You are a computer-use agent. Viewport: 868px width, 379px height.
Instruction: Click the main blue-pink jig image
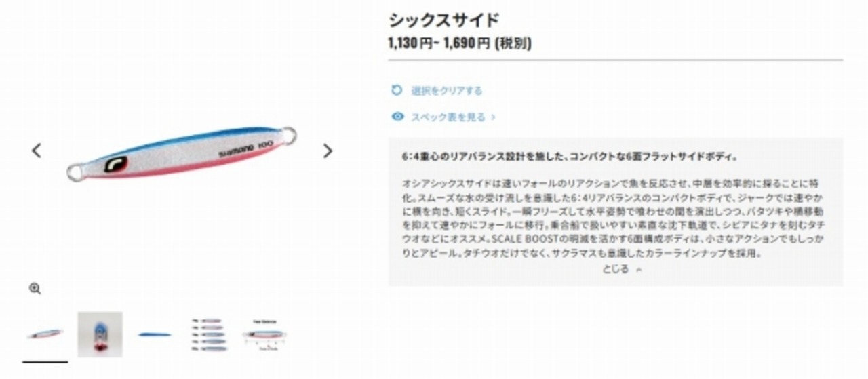pyautogui.click(x=181, y=153)
